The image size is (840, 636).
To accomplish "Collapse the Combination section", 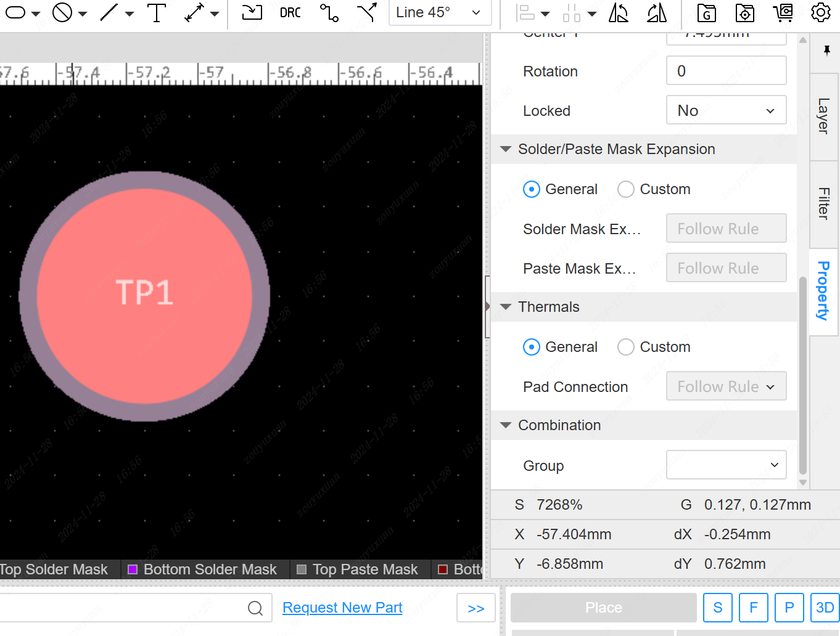I will (x=506, y=425).
